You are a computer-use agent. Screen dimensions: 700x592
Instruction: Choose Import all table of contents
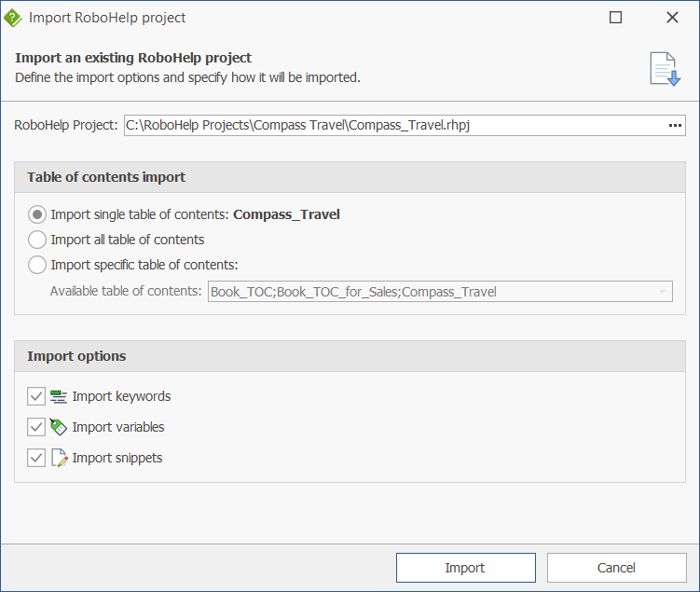click(37, 240)
